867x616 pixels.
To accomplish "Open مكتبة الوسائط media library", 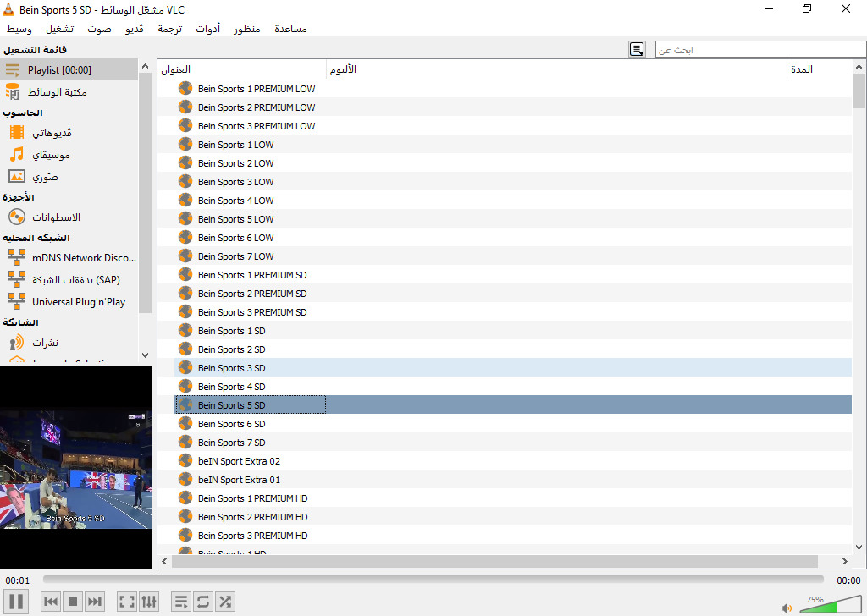I will 69,91.
